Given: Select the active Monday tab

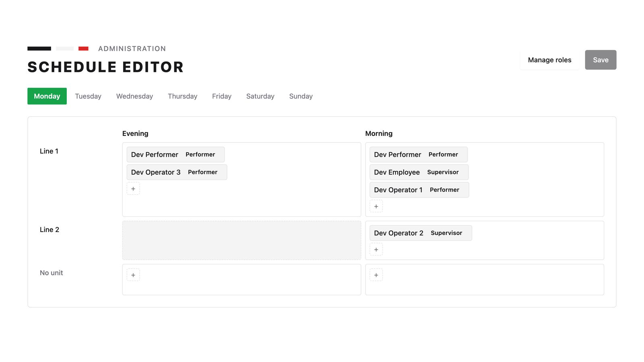Looking at the screenshot, I should pyautogui.click(x=47, y=96).
